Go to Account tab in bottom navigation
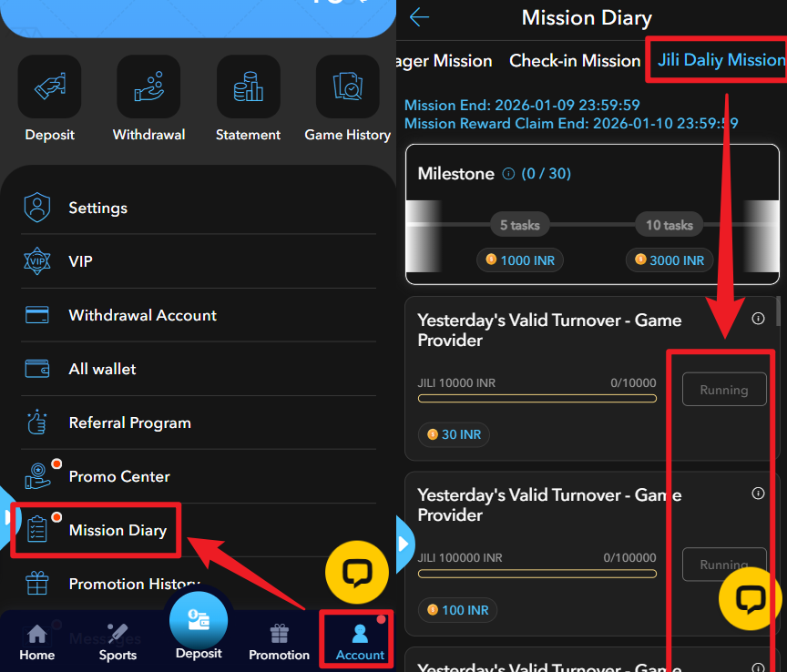The height and width of the screenshot is (672, 787). point(360,641)
